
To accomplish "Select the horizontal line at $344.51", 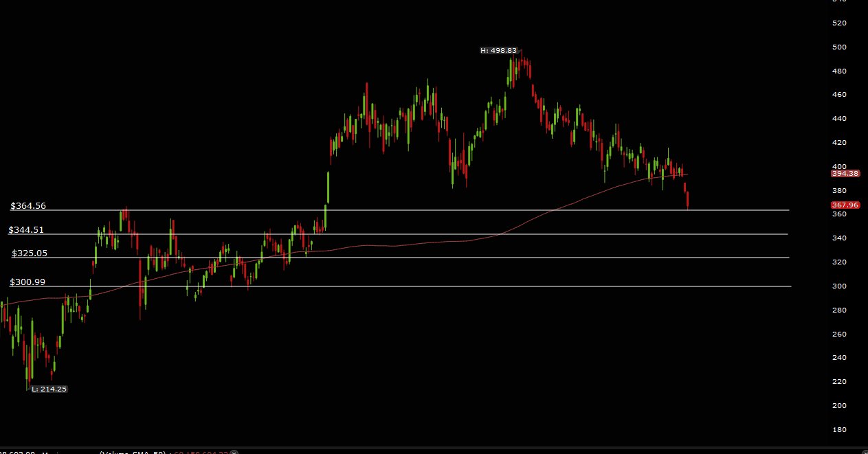I will (397, 234).
